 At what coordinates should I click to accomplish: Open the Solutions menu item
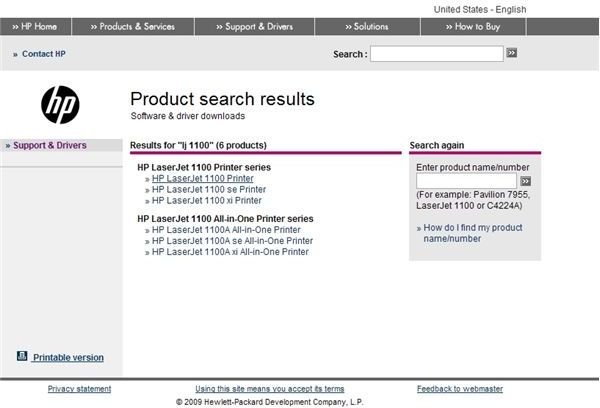point(367,26)
